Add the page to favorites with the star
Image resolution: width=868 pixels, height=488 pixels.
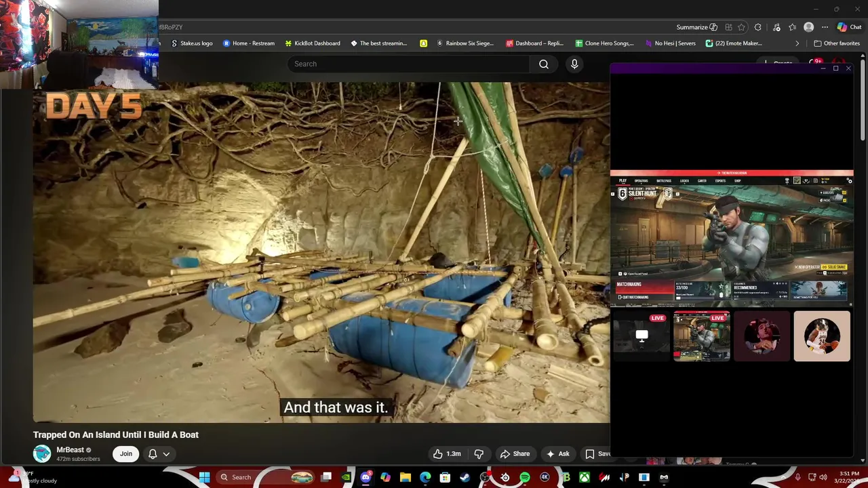pyautogui.click(x=741, y=27)
